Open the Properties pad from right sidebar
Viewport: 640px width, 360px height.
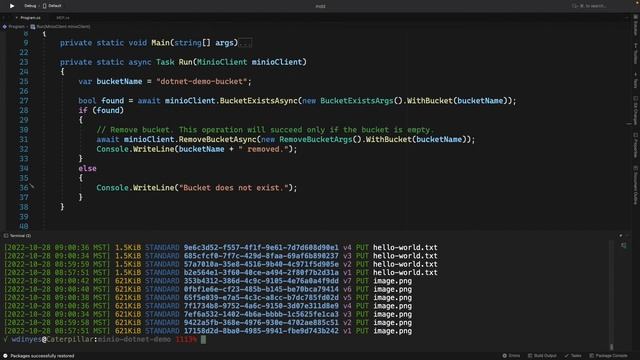636,145
